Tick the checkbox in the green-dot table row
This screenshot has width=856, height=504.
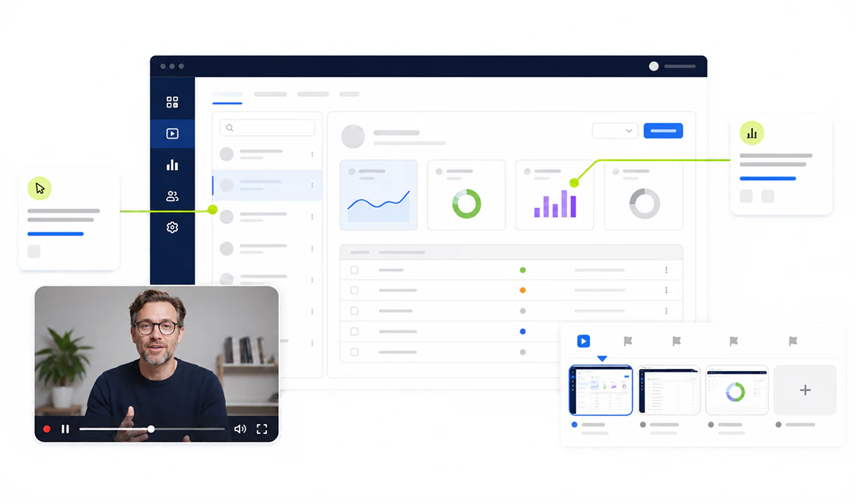354,270
